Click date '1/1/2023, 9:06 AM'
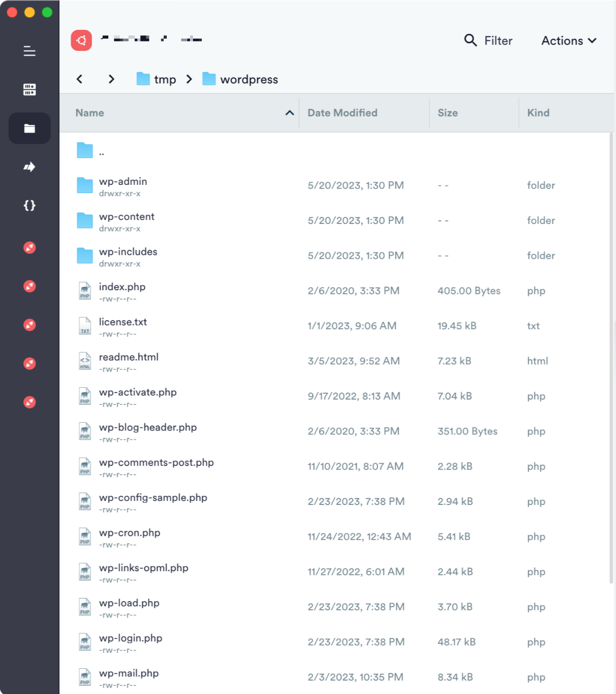 352,326
